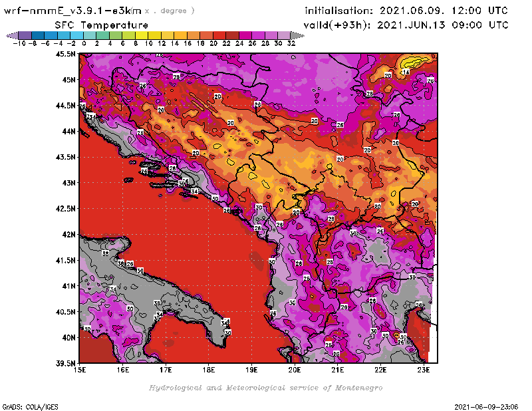Click the '20E' longitude axis label
This screenshot has width=532, height=411.
click(x=295, y=370)
